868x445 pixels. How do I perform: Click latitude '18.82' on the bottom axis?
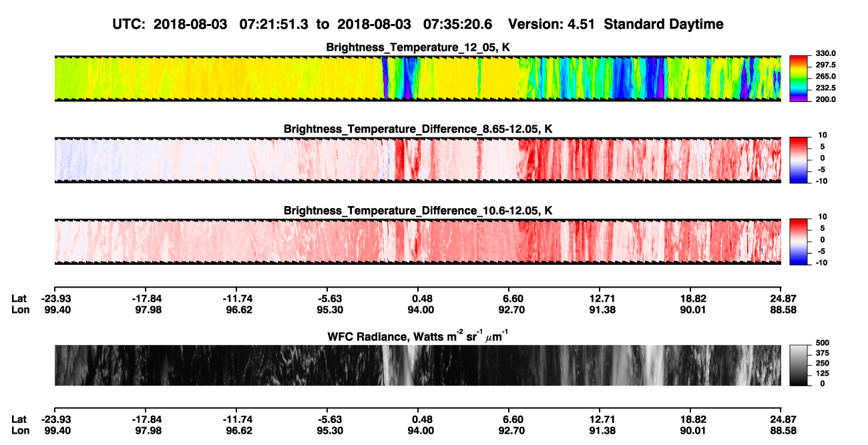point(692,419)
